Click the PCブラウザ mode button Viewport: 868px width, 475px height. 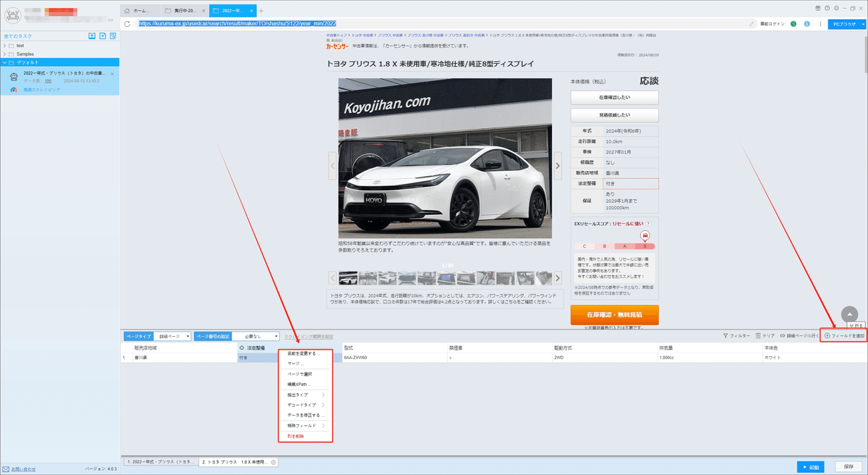pyautogui.click(x=843, y=24)
